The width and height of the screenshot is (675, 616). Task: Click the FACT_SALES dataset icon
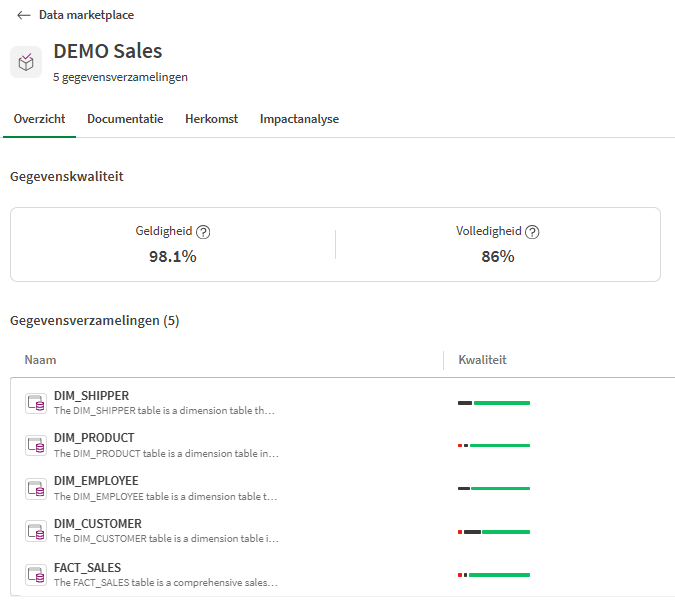coord(36,575)
